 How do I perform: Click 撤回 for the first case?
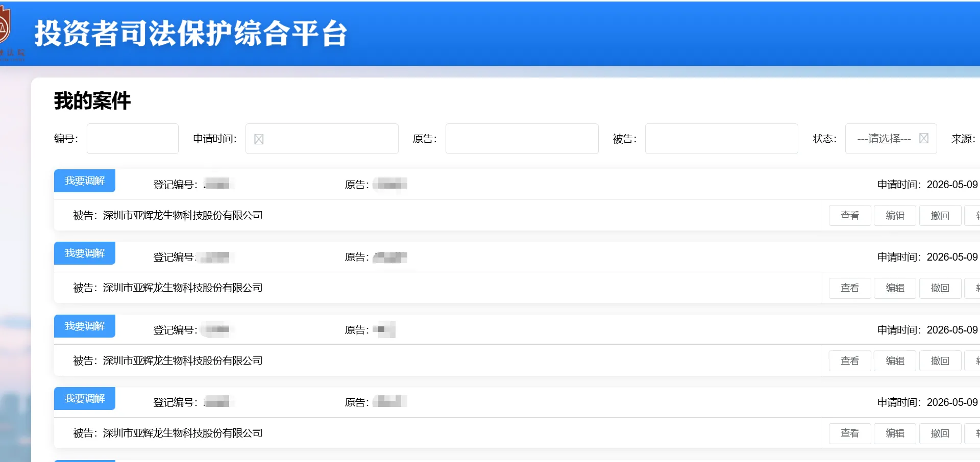[x=940, y=216]
